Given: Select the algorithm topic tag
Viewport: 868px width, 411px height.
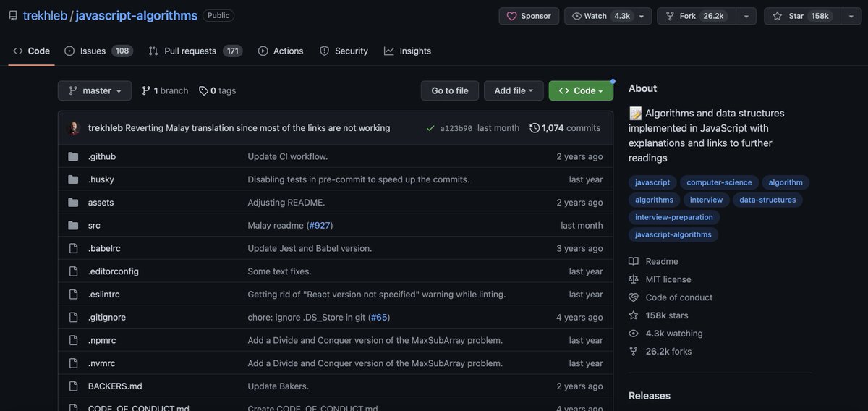Looking at the screenshot, I should point(786,182).
